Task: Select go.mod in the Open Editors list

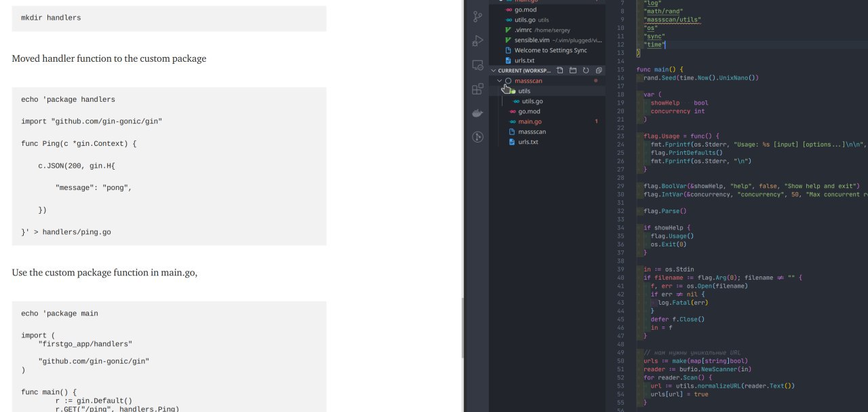Action: [547, 10]
